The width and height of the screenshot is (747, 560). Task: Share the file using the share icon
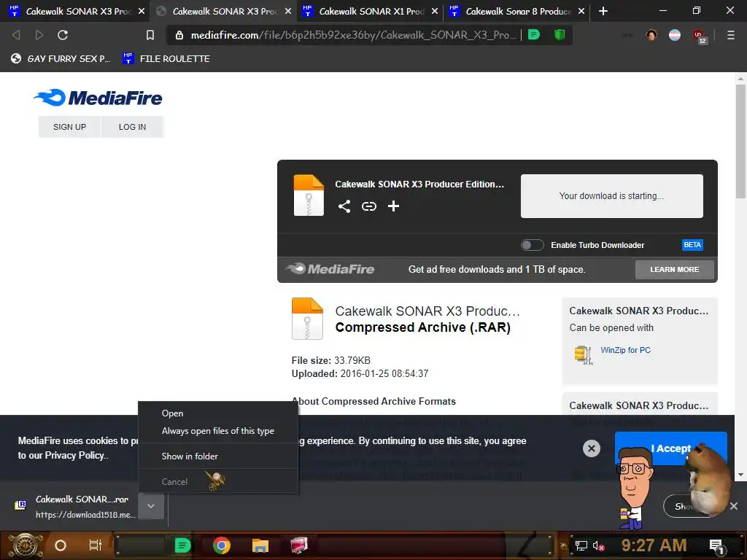344,206
